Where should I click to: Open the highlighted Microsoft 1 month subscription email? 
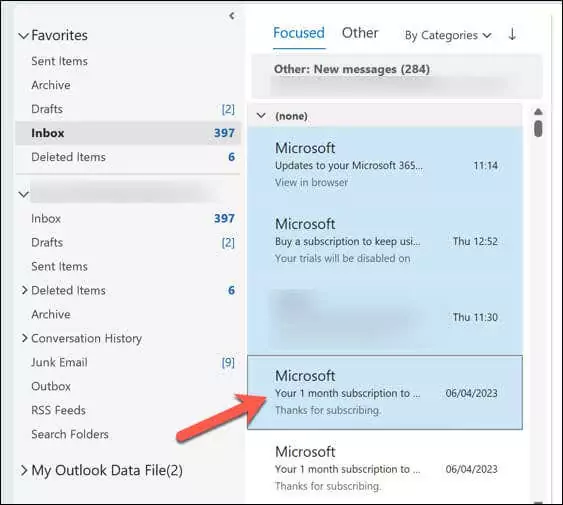(x=385, y=392)
